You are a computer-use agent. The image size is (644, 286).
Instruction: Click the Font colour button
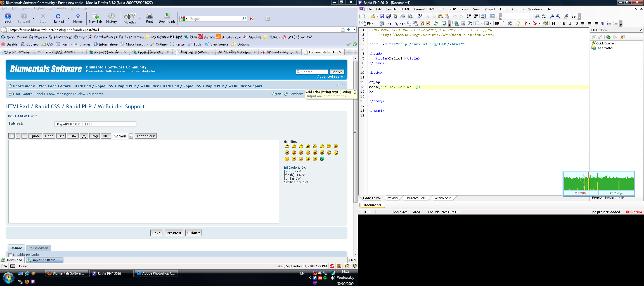pos(146,136)
